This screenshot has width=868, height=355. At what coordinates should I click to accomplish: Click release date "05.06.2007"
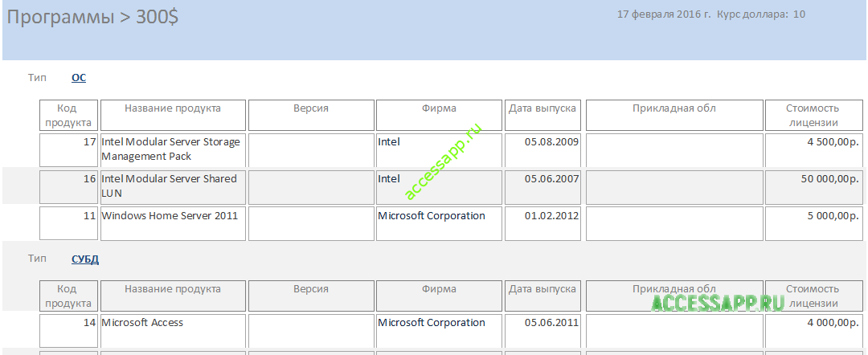pos(542,187)
